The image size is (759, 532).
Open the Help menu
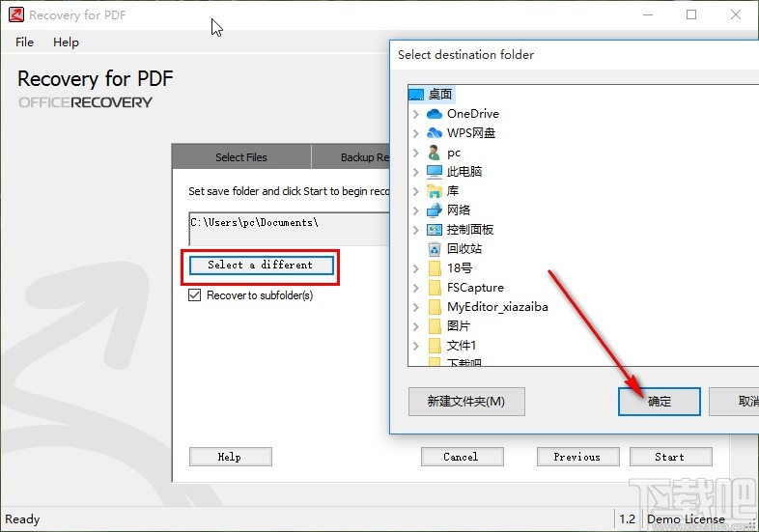point(66,42)
